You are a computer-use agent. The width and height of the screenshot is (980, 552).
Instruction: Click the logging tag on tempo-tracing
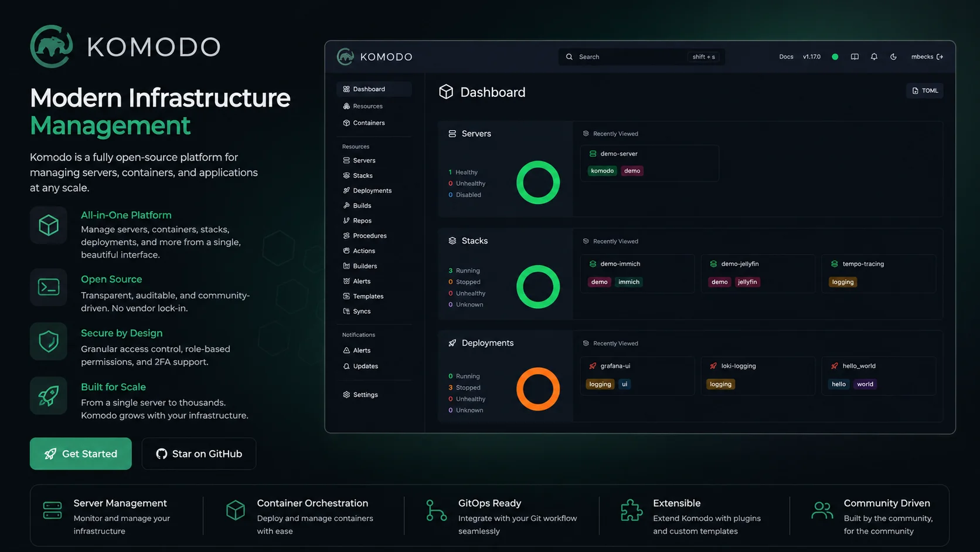click(x=843, y=282)
